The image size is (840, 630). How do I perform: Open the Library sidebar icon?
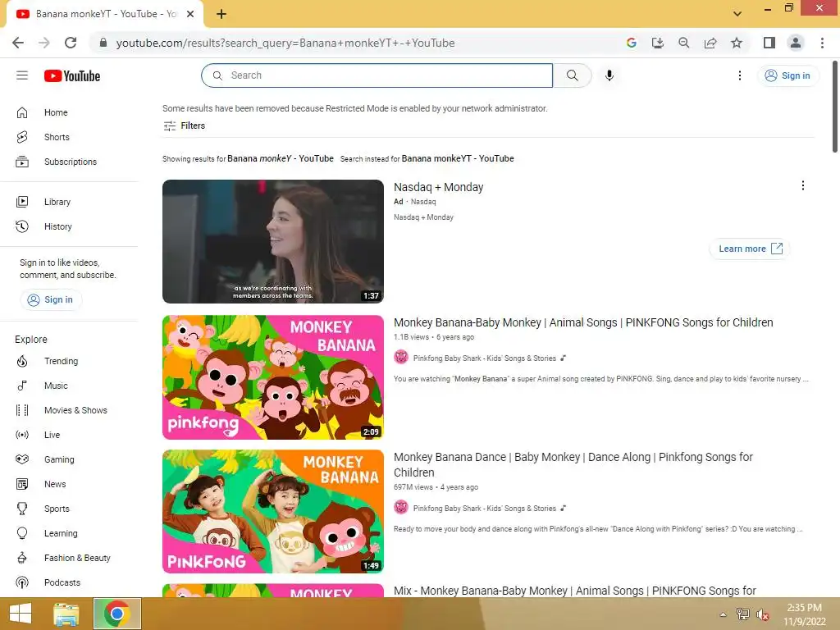click(x=22, y=202)
